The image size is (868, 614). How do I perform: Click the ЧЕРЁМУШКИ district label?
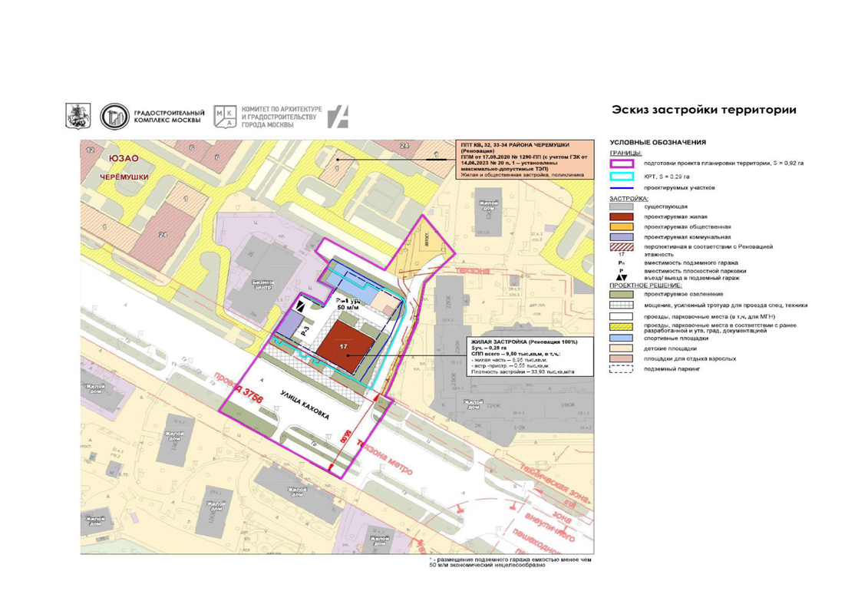tap(124, 177)
